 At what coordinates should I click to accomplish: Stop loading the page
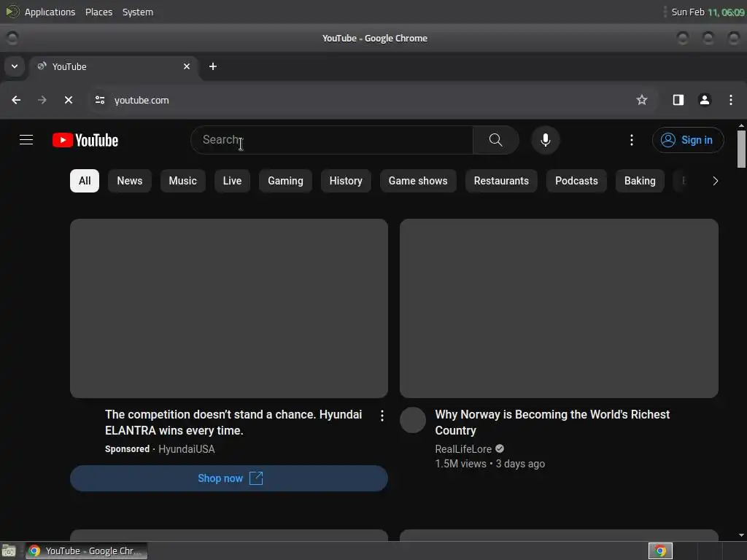[x=69, y=100]
